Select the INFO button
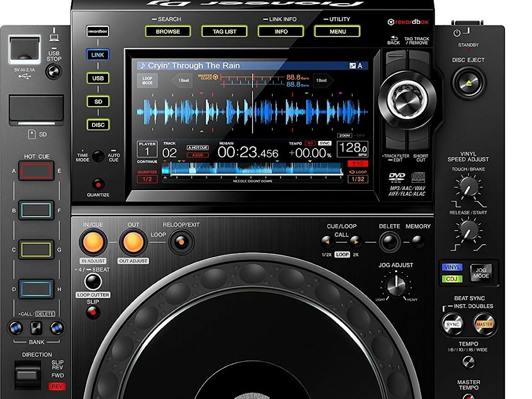This screenshot has width=532, height=399. click(x=281, y=32)
